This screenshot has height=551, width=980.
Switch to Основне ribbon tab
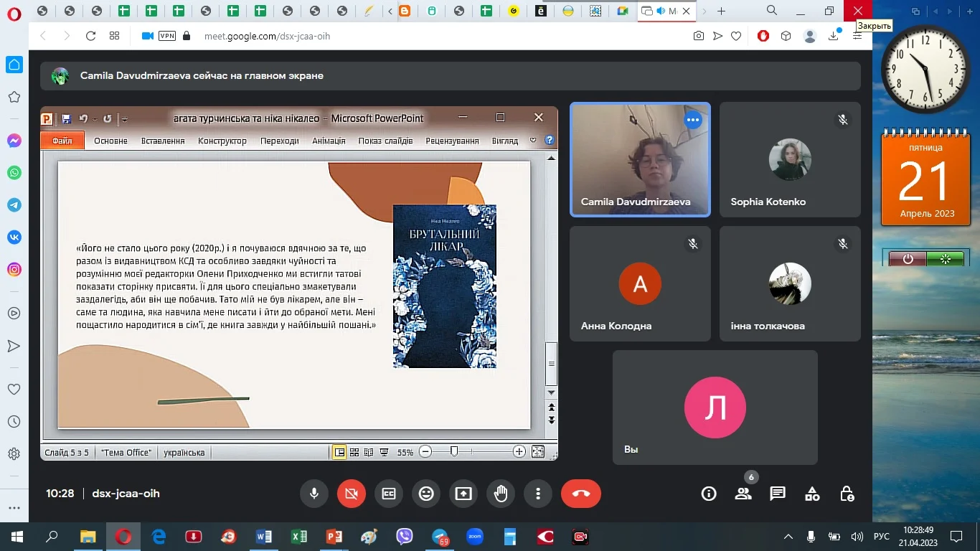(x=110, y=141)
